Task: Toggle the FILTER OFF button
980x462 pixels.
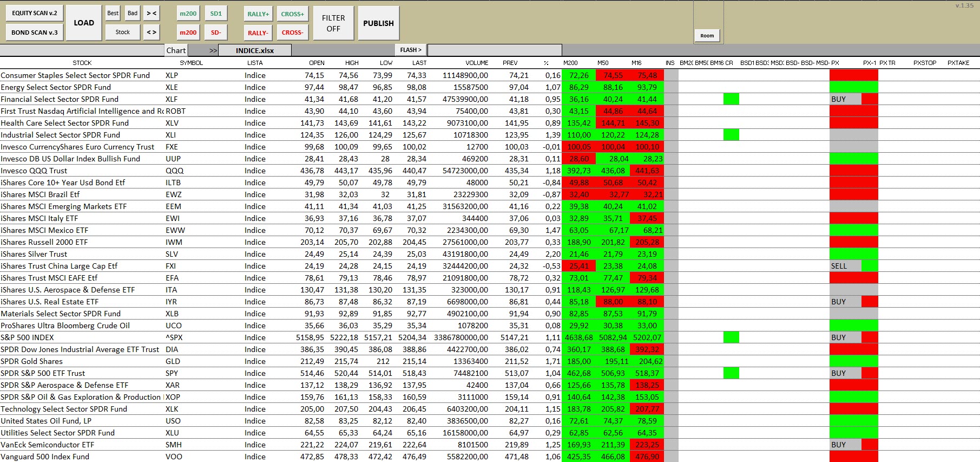Action: coord(333,23)
